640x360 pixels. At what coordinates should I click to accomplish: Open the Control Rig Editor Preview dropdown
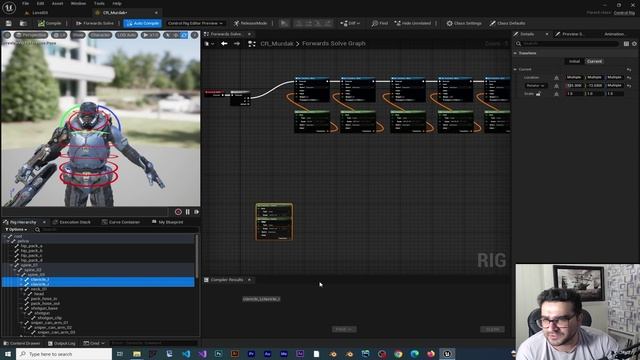point(195,23)
